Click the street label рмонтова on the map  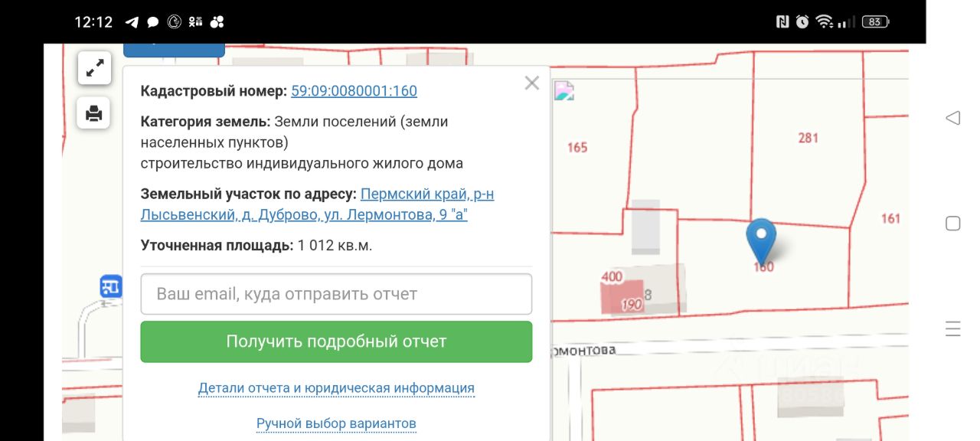(x=583, y=350)
